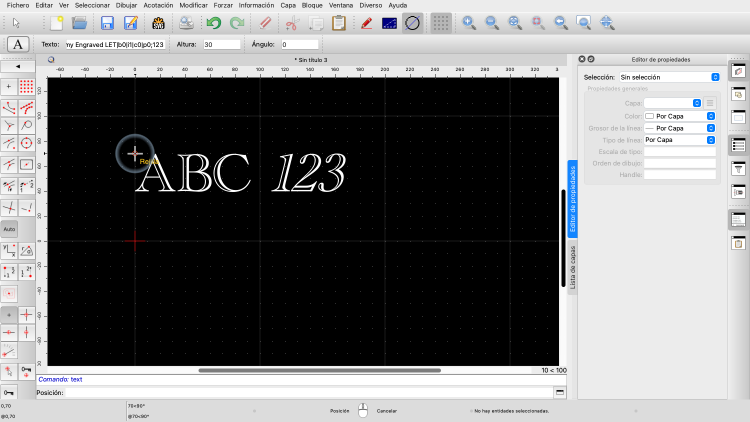The height and width of the screenshot is (422, 750).
Task: Toggle the draft mode button
Action: [412, 22]
